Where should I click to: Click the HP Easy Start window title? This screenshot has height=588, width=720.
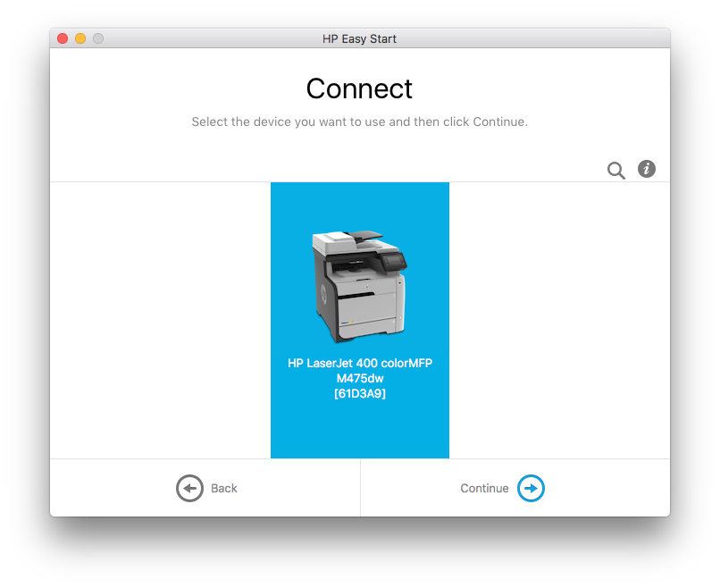pyautogui.click(x=359, y=39)
